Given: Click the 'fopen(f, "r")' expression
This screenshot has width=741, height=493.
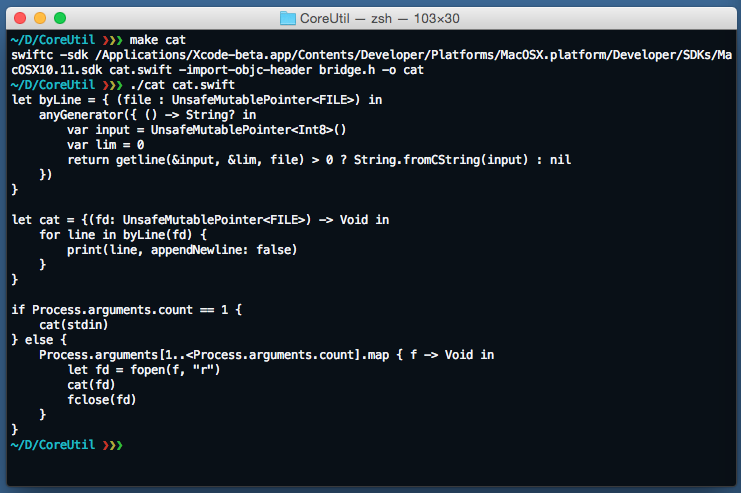Looking at the screenshot, I should pyautogui.click(x=175, y=370).
